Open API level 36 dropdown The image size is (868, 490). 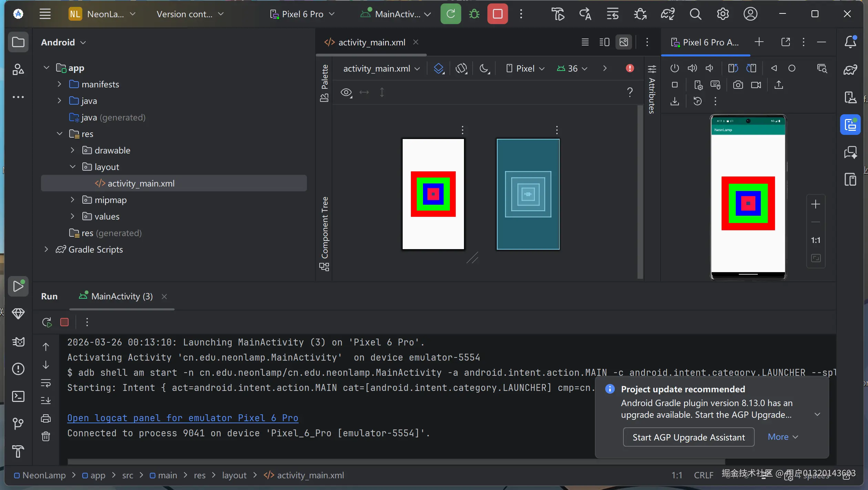572,68
